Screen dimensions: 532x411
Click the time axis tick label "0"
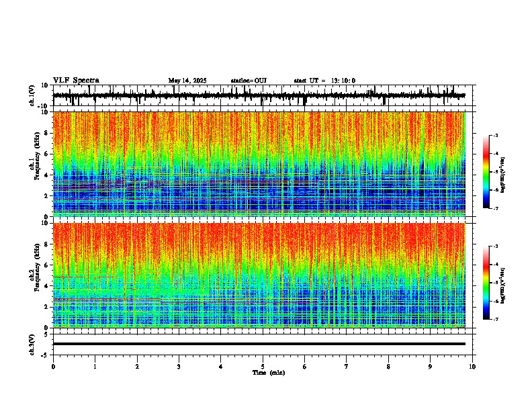pos(53,367)
